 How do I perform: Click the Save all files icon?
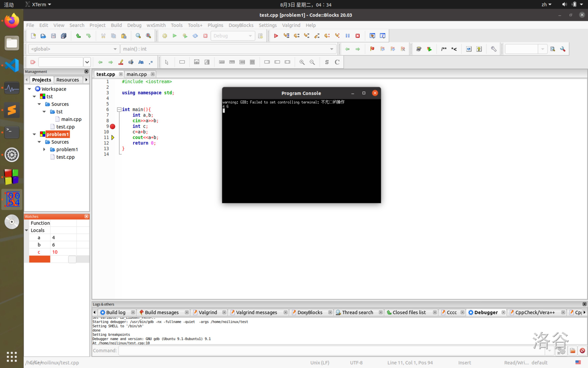point(64,36)
